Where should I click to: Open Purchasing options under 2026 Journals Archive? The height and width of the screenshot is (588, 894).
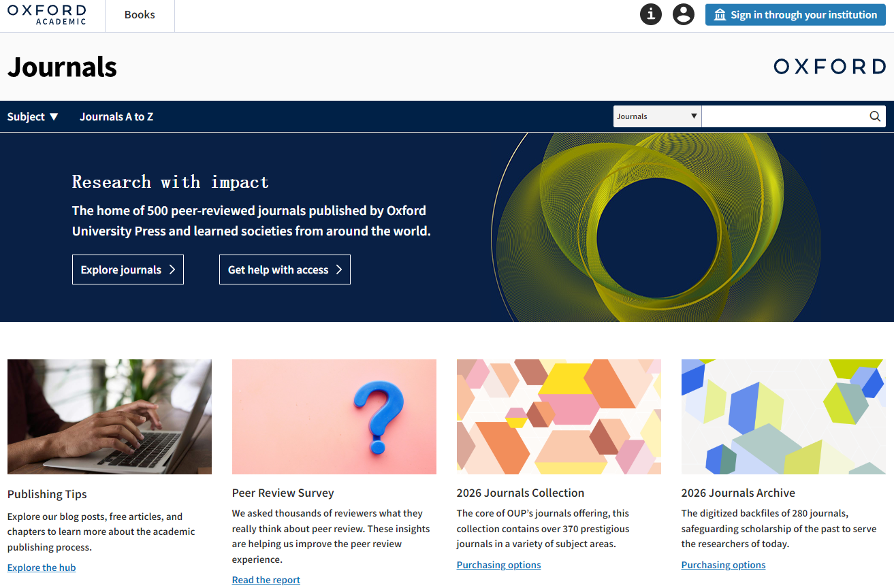723,565
